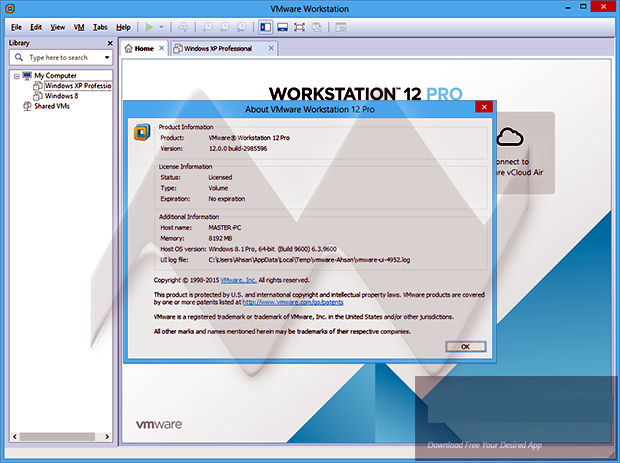Viewport: 620px width, 463px height.
Task: Close the Windows XP Professional tab
Action: point(271,48)
